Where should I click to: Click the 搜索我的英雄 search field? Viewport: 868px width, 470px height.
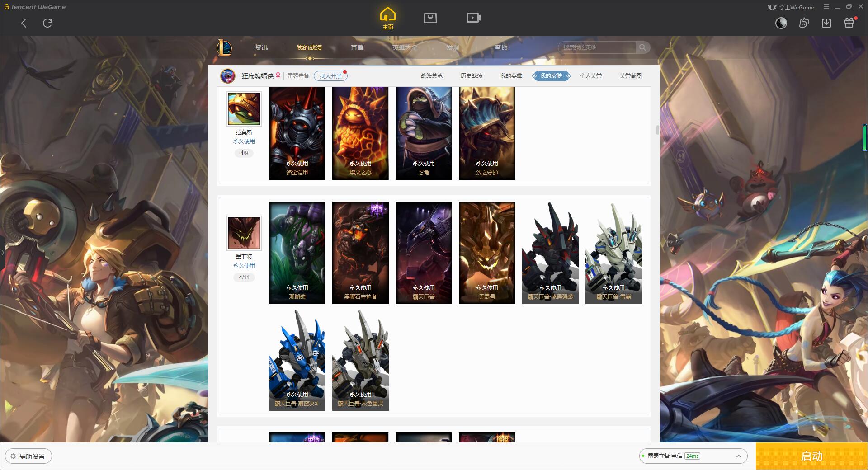tap(598, 47)
